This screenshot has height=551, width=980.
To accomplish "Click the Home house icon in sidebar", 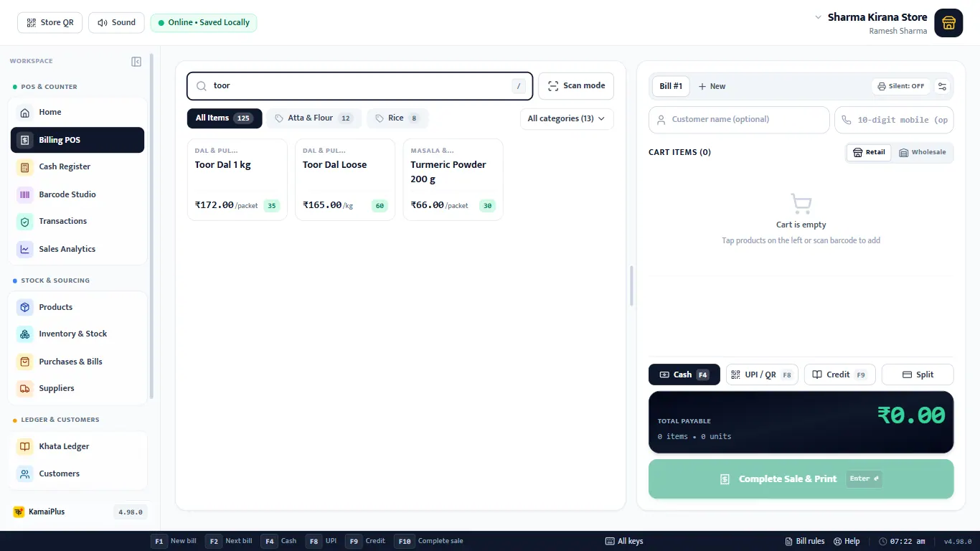I will [25, 112].
